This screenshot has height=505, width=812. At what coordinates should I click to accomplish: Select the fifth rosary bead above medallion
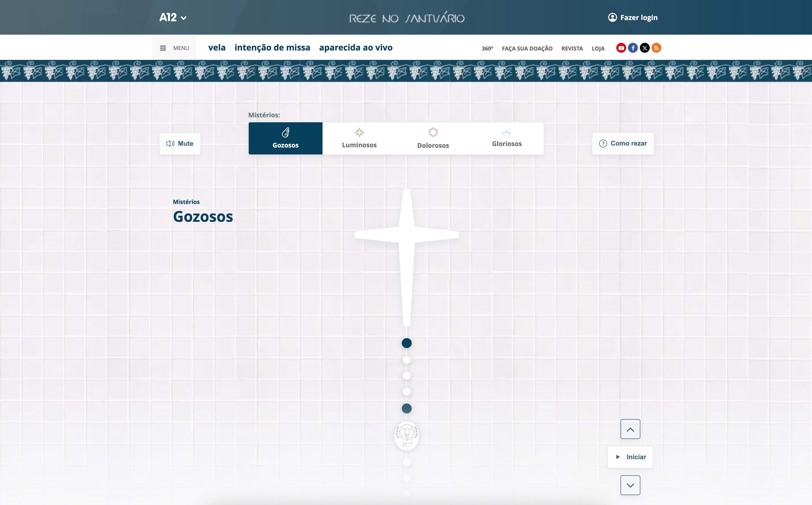pos(406,408)
